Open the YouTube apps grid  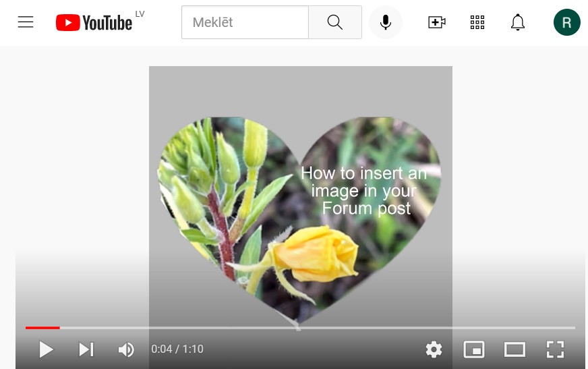[x=477, y=22]
